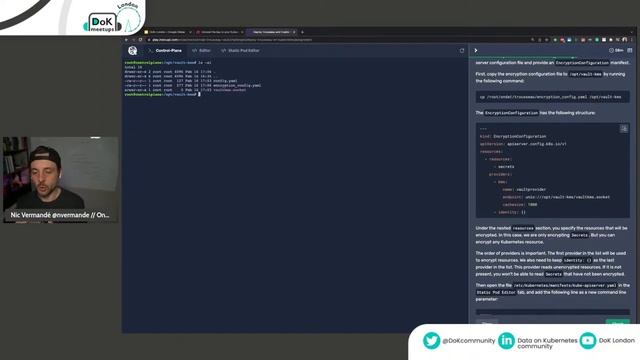Open a new browser tab
The image size is (640, 360).
click(x=302, y=32)
